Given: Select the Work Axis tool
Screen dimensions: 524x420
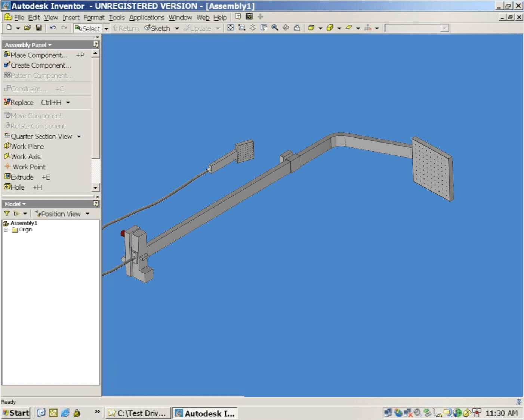Looking at the screenshot, I should pyautogui.click(x=25, y=156).
